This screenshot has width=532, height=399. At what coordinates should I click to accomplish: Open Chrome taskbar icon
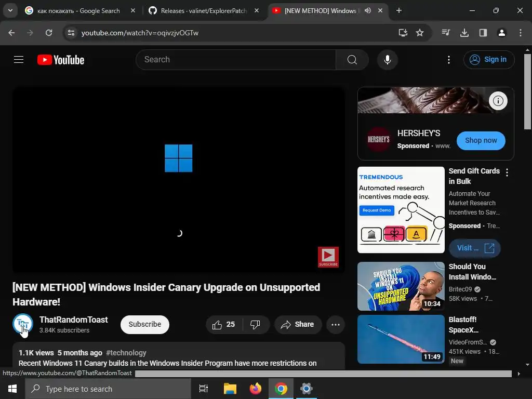coord(281,389)
